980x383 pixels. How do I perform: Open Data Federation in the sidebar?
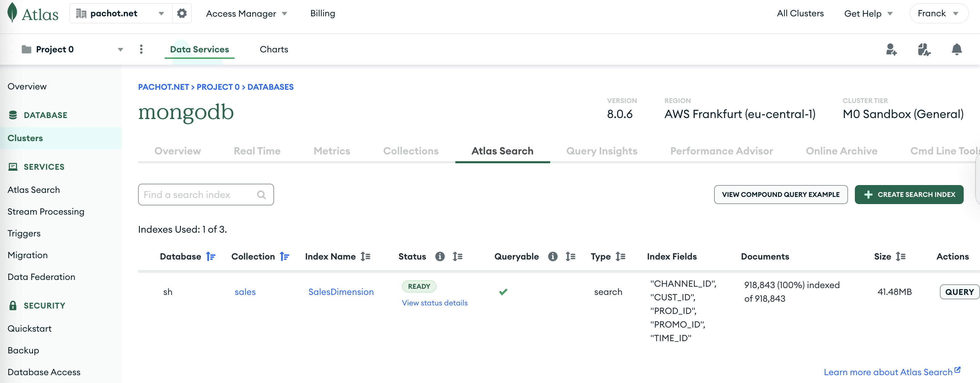click(x=41, y=277)
